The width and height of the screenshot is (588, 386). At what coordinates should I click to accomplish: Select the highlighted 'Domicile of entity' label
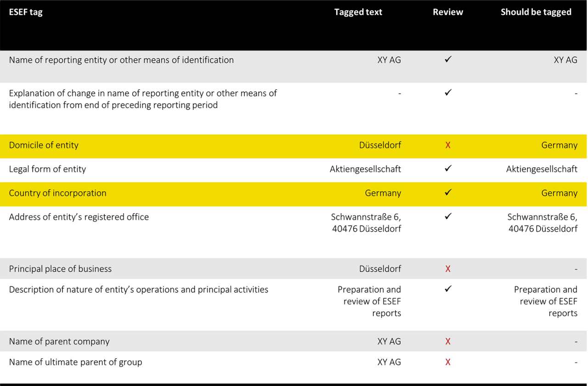44,145
